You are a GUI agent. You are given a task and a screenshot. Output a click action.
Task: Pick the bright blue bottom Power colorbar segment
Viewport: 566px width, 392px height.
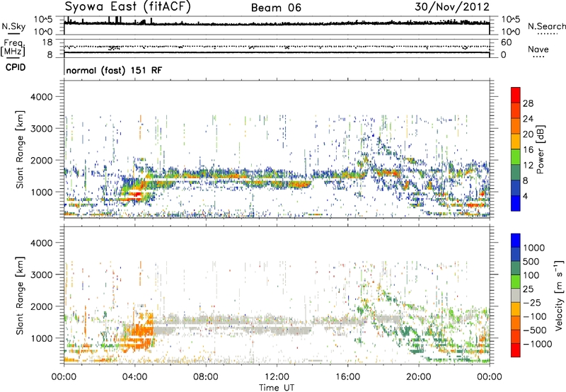click(x=516, y=203)
